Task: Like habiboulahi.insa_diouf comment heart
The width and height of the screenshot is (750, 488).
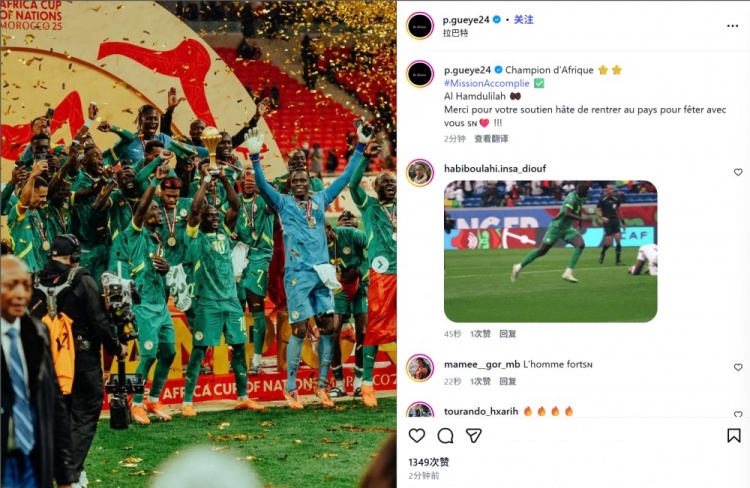Action: click(738, 172)
